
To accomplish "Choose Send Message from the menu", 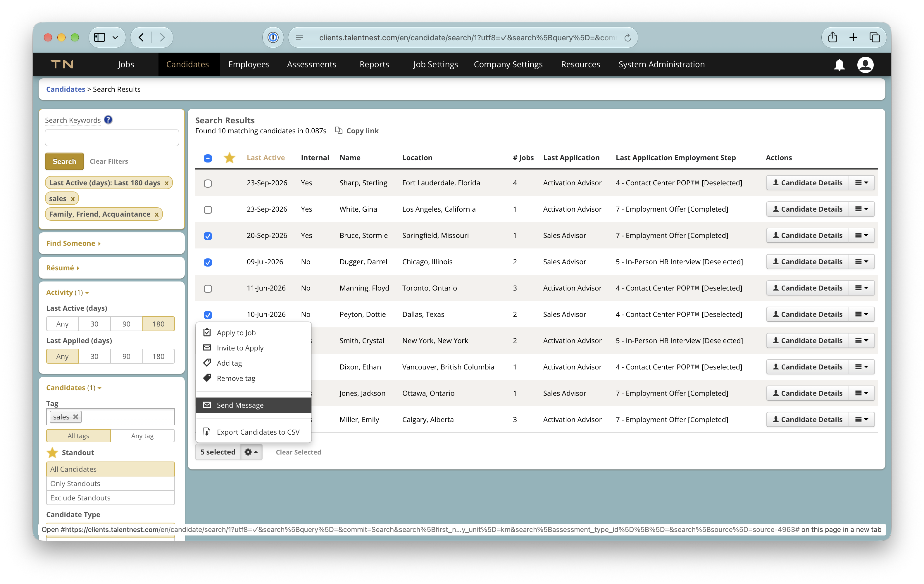I will click(x=253, y=405).
